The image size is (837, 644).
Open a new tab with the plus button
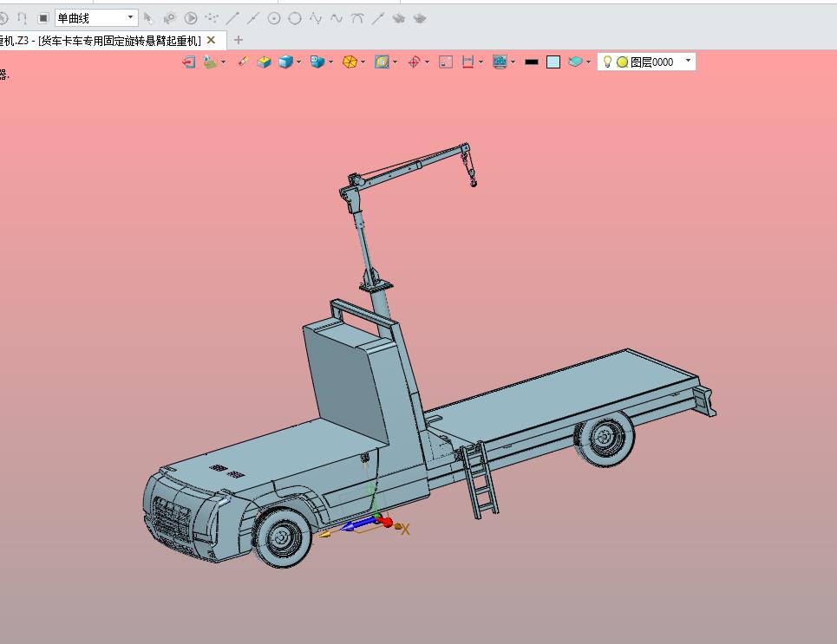238,40
